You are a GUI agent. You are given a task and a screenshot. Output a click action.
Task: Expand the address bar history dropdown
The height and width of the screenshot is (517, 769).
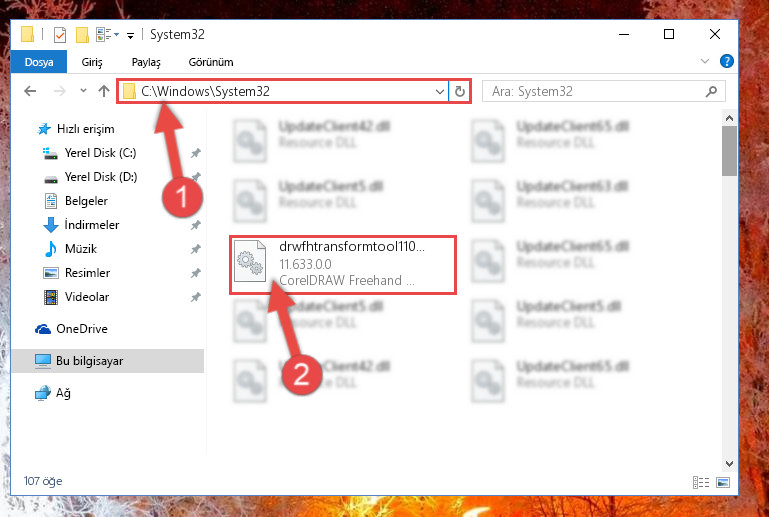(x=439, y=92)
